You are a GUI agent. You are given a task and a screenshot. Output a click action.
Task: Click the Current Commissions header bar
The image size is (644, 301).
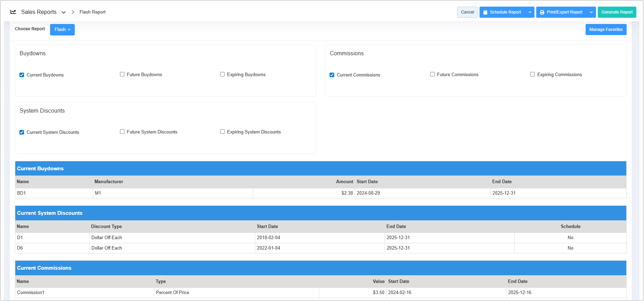[321, 268]
